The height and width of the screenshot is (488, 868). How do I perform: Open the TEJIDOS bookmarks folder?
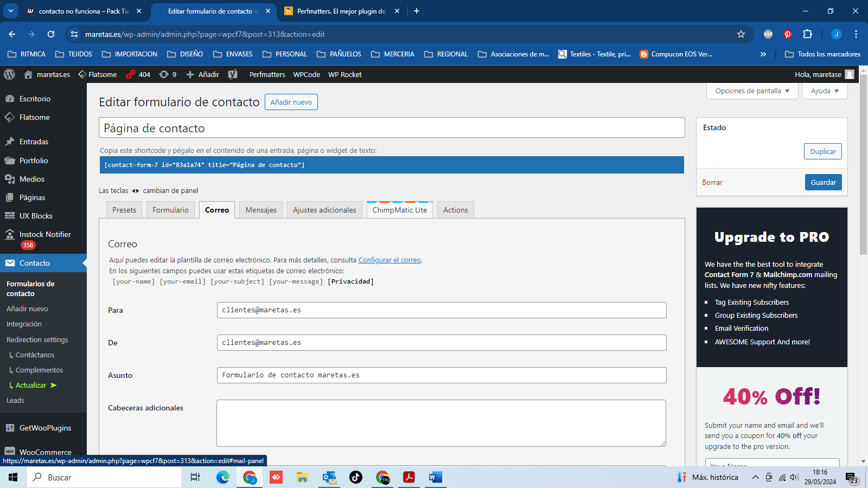point(74,54)
